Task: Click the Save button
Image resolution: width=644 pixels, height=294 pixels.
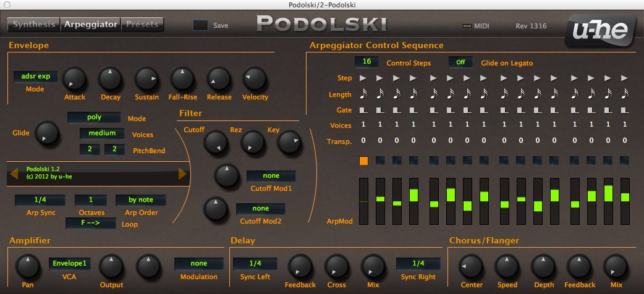Action: (x=201, y=25)
